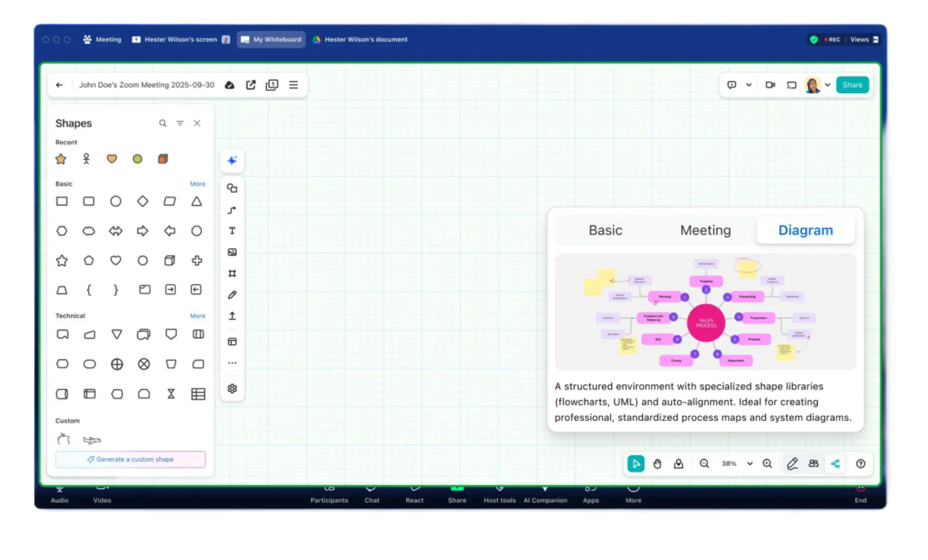928x560 pixels.
Task: Select the connector line tool
Action: click(232, 210)
